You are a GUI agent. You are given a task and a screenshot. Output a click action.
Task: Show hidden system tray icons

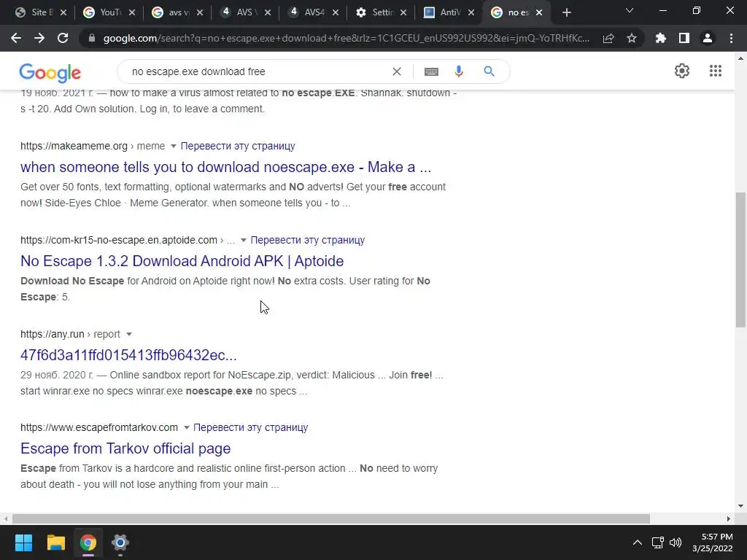[637, 542]
